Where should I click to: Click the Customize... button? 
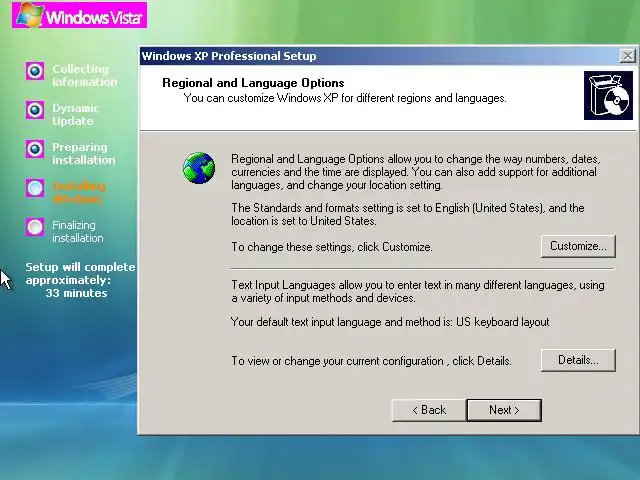[578, 246]
